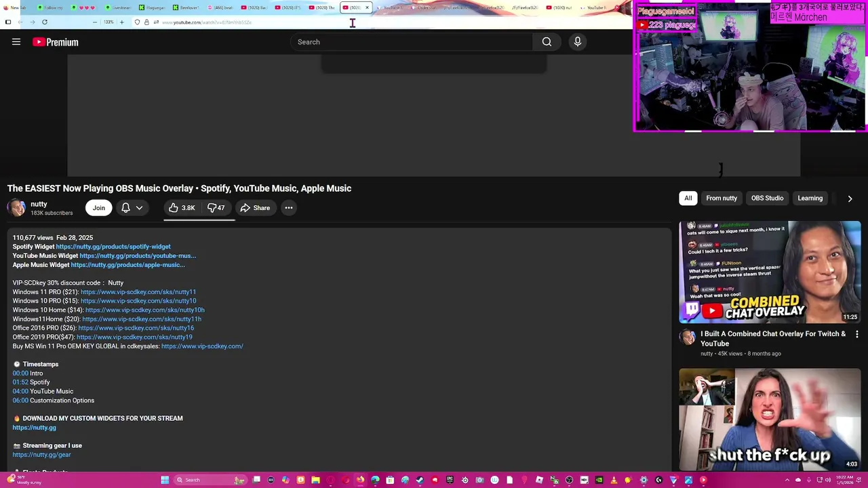Select the Learning filter chip
Viewport: 868px width, 488px height.
[810, 199]
